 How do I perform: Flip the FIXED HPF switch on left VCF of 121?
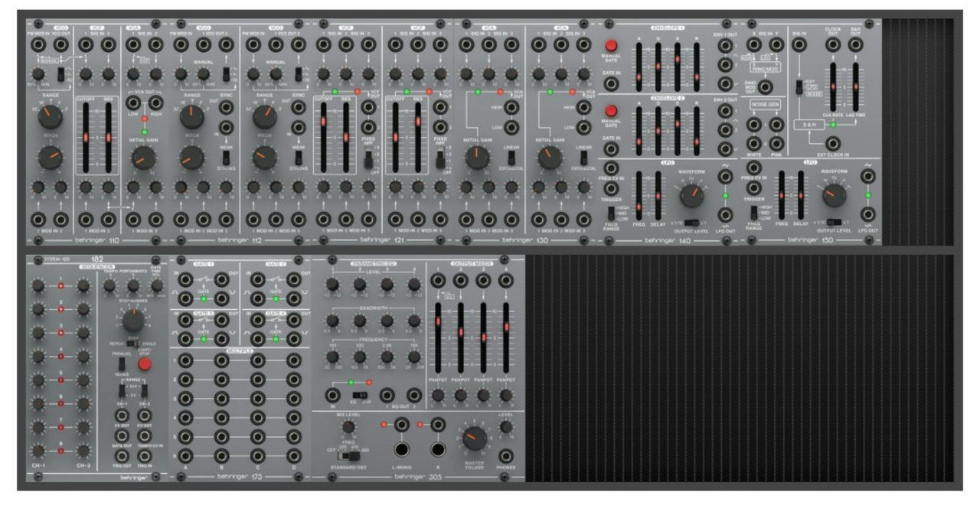click(368, 158)
